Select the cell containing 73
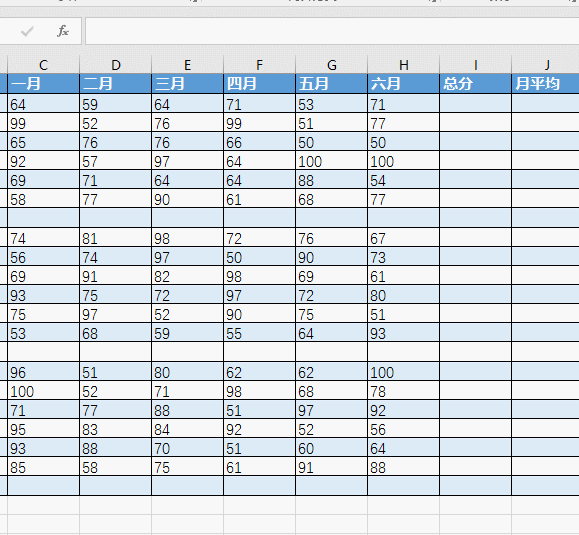 [x=404, y=257]
